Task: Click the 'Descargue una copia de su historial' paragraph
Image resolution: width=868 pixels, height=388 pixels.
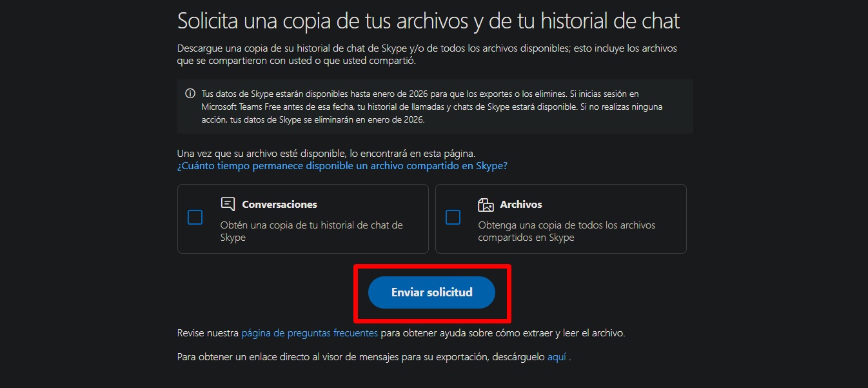Action: 427,55
